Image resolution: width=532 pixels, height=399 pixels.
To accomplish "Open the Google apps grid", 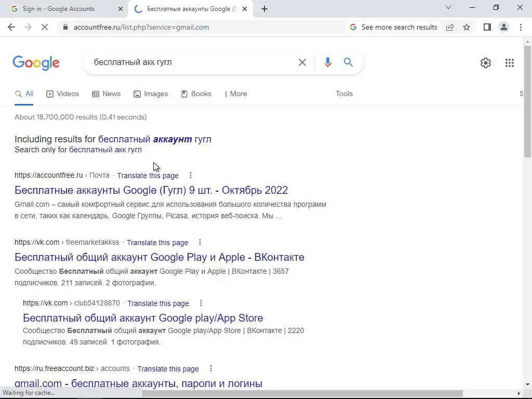I will 509,63.
